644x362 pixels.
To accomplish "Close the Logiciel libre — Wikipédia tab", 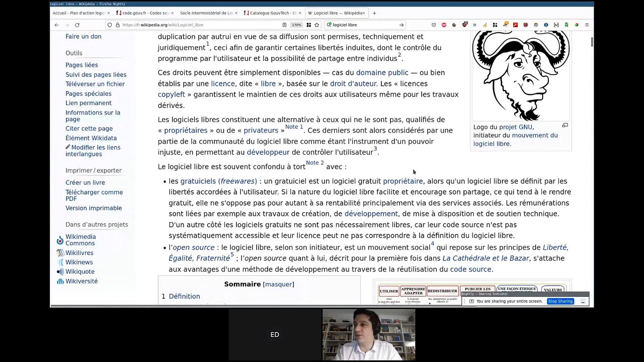I will click(x=364, y=13).
